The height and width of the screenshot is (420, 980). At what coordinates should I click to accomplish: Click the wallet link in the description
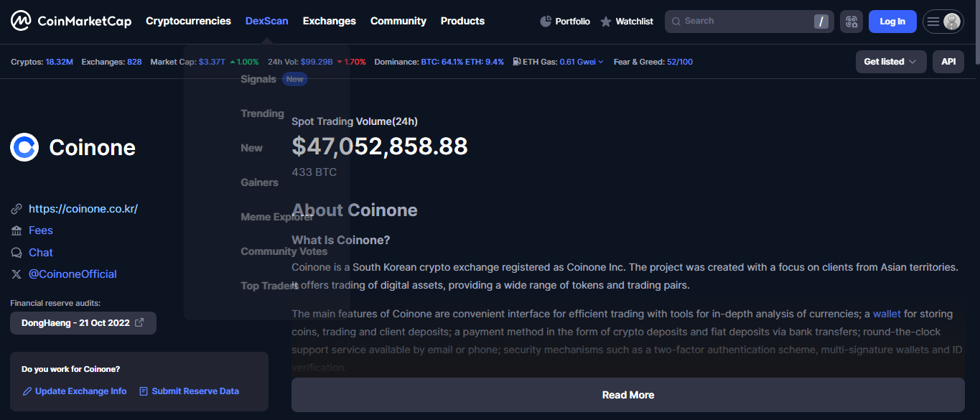[x=887, y=314]
